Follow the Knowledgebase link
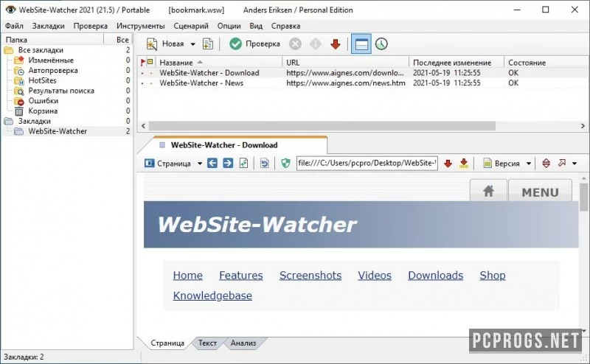 212,295
